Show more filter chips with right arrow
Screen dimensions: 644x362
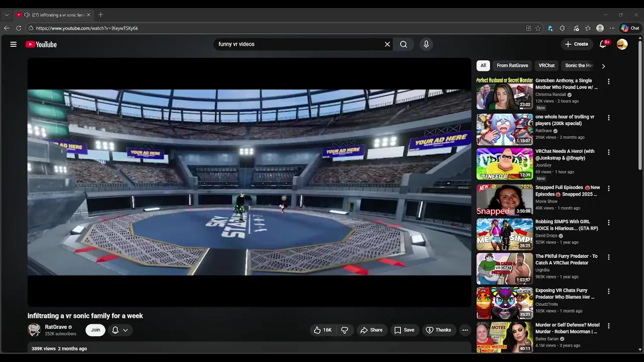603,66
